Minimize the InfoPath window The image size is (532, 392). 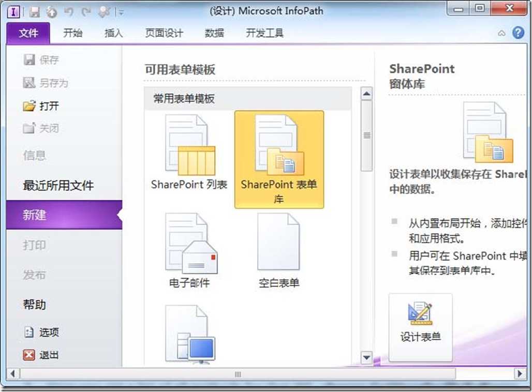[459, 9]
